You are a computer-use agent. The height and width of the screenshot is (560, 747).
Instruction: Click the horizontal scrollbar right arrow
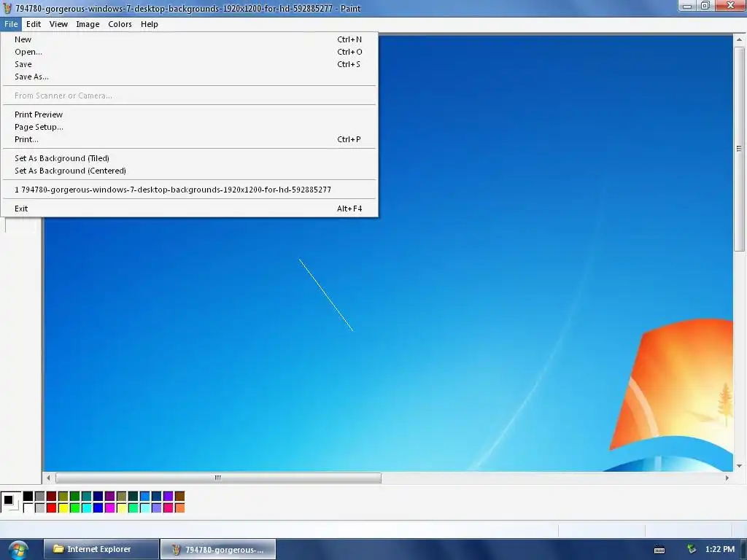tap(727, 478)
